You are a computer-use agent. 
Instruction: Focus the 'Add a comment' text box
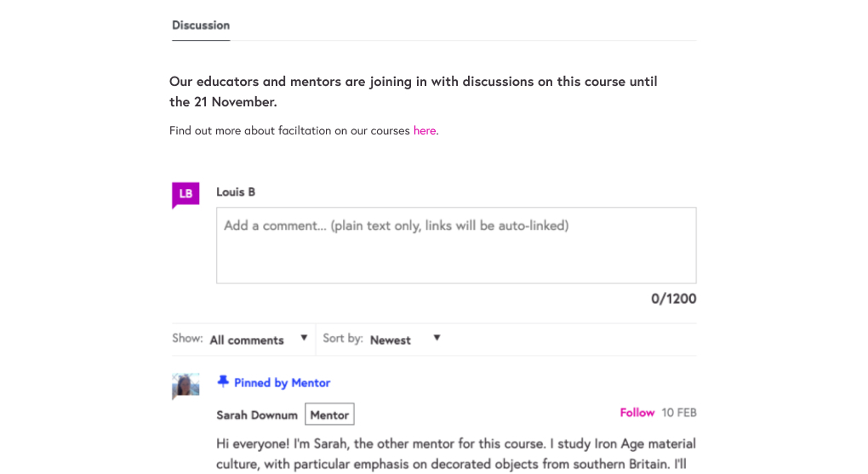(x=456, y=245)
